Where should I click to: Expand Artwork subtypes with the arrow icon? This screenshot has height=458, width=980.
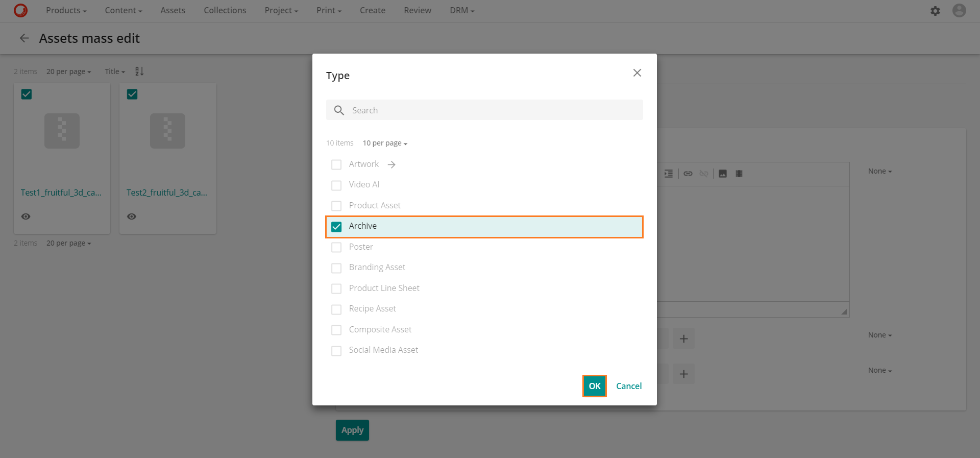point(391,164)
